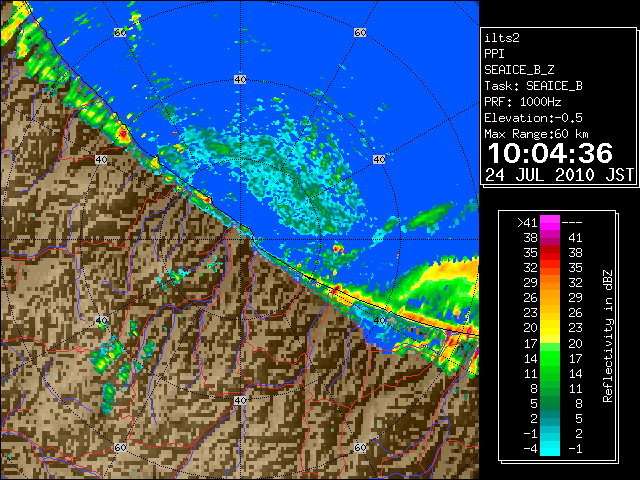The height and width of the screenshot is (480, 640).
Task: Select the date "24 JUL 2010 JST"
Action: (559, 175)
